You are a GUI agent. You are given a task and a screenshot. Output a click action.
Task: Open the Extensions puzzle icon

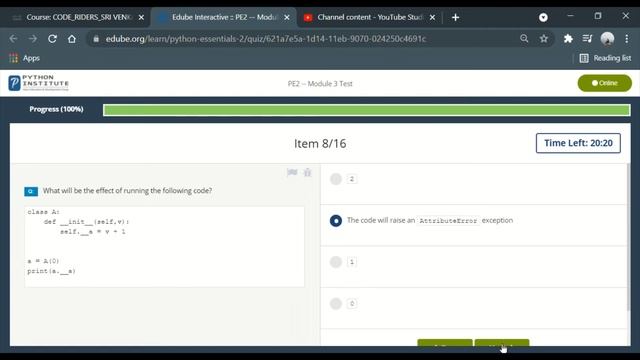(x=568, y=39)
